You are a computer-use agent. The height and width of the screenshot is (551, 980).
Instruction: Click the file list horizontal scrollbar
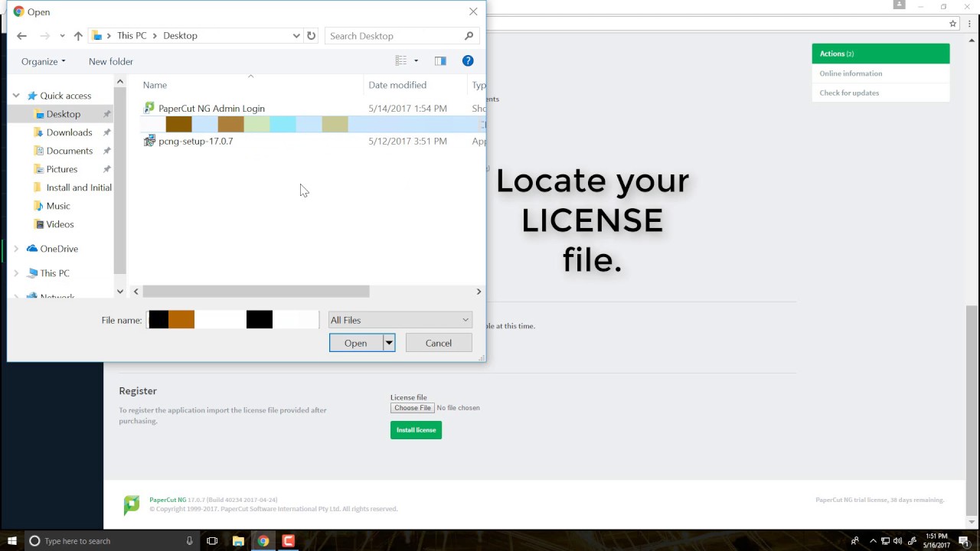256,292
